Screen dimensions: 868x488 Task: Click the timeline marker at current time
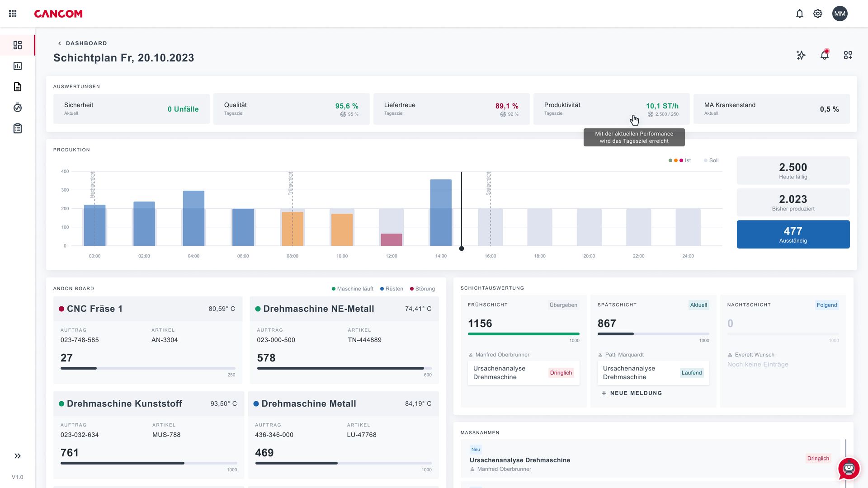click(461, 249)
